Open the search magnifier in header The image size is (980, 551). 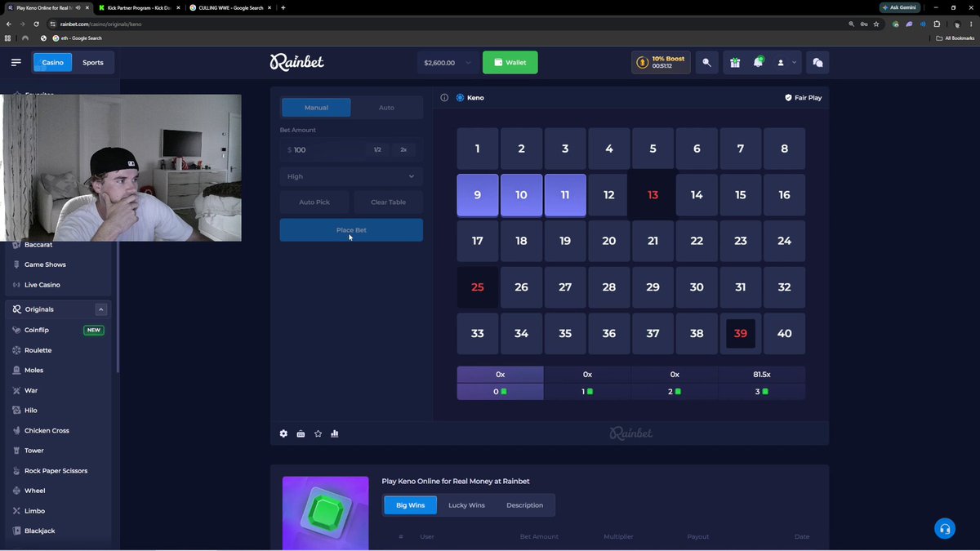706,62
